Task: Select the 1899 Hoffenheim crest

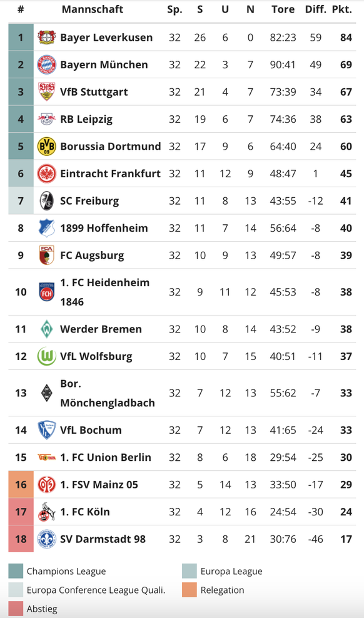Action: (x=46, y=228)
